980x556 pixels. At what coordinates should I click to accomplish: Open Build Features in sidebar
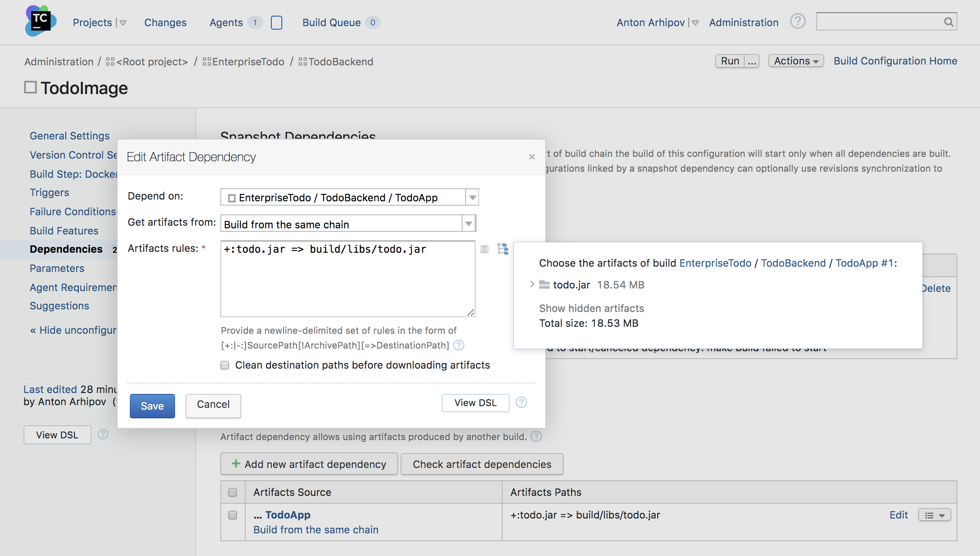64,231
